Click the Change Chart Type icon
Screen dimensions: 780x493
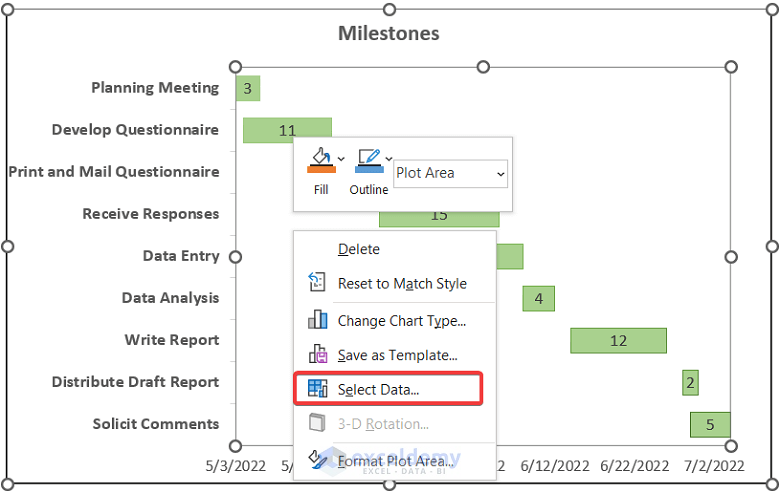coord(317,320)
